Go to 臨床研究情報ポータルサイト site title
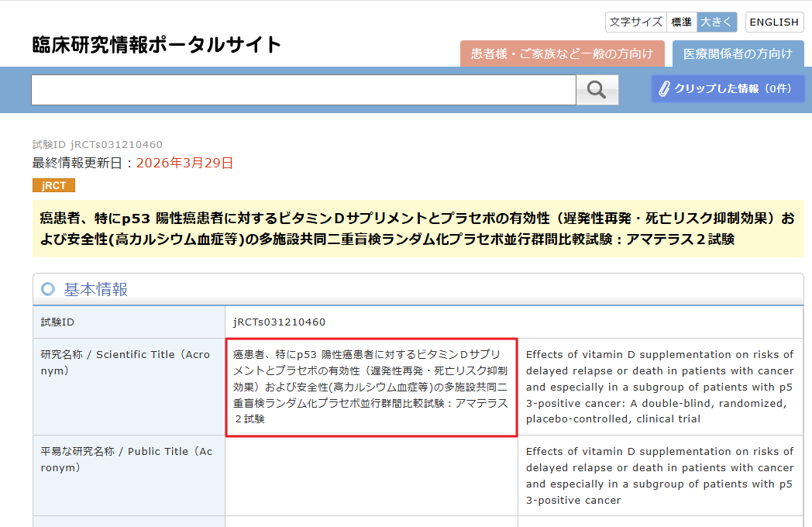 (157, 45)
